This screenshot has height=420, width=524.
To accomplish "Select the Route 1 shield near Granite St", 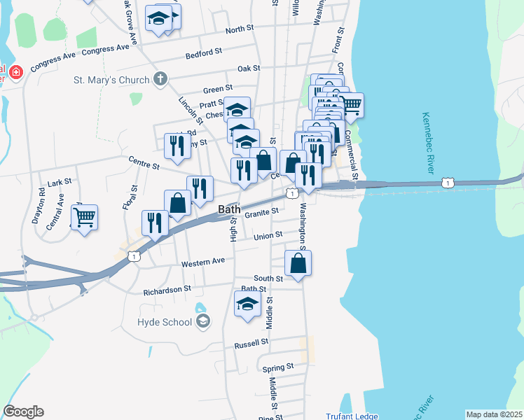I will tap(292, 193).
